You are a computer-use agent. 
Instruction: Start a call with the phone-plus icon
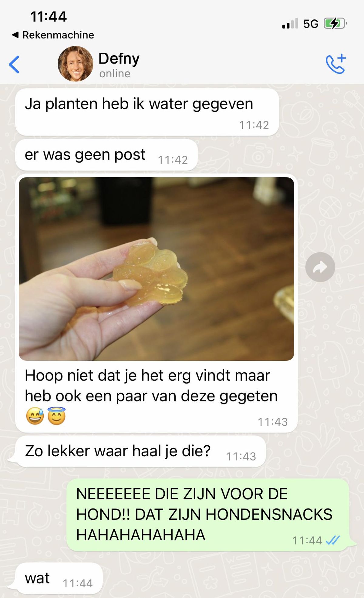click(336, 64)
